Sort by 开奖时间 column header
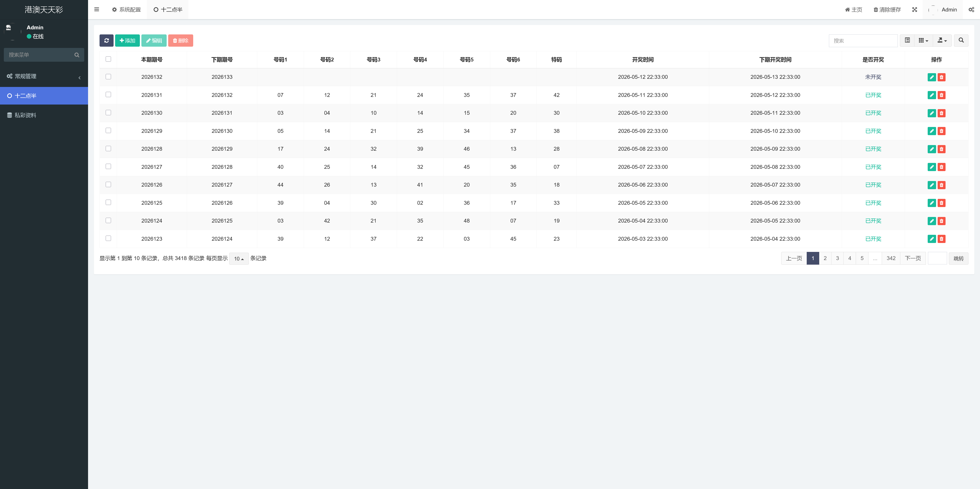The width and height of the screenshot is (980, 489). [643, 60]
